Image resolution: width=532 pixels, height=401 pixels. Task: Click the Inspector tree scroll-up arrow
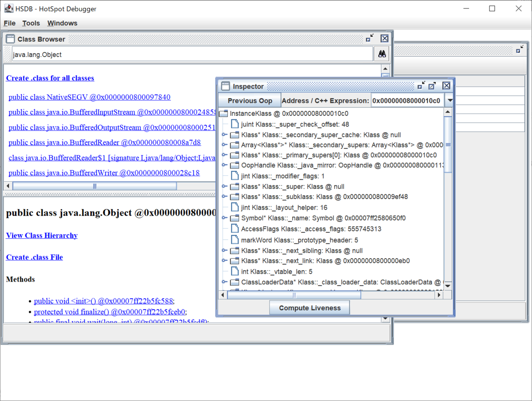448,113
